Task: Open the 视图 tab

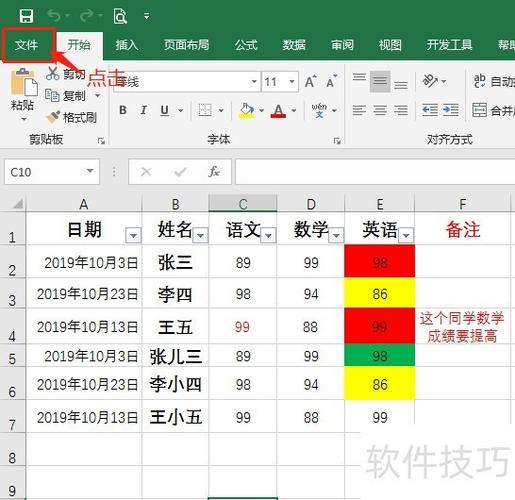Action: [390, 45]
